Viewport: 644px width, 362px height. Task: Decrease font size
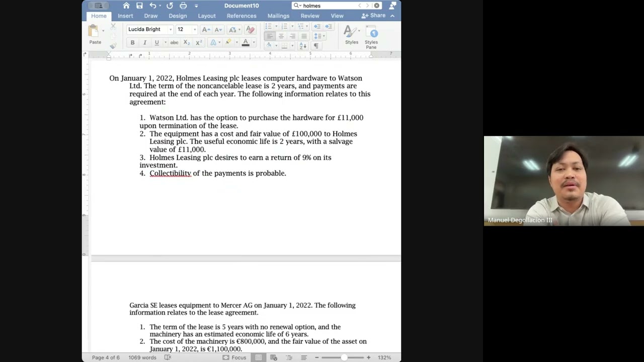pyautogui.click(x=218, y=30)
